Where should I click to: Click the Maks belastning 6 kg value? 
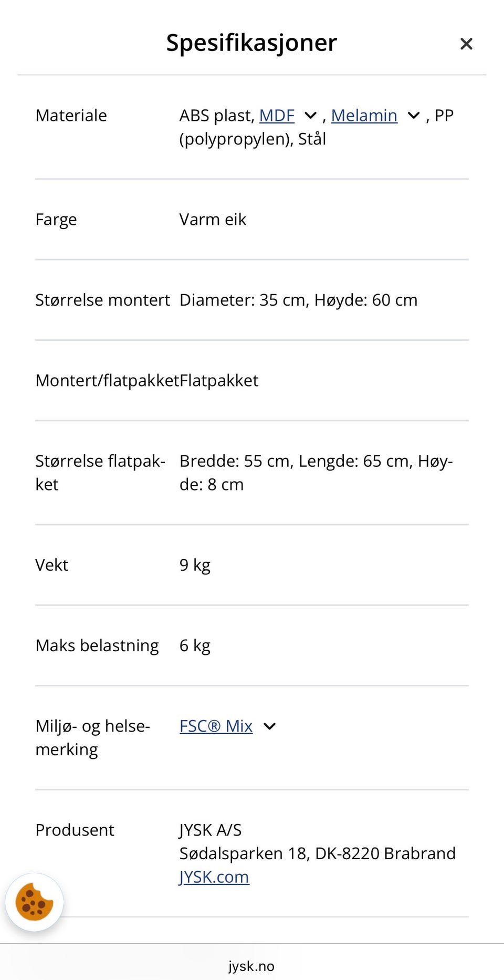point(195,645)
